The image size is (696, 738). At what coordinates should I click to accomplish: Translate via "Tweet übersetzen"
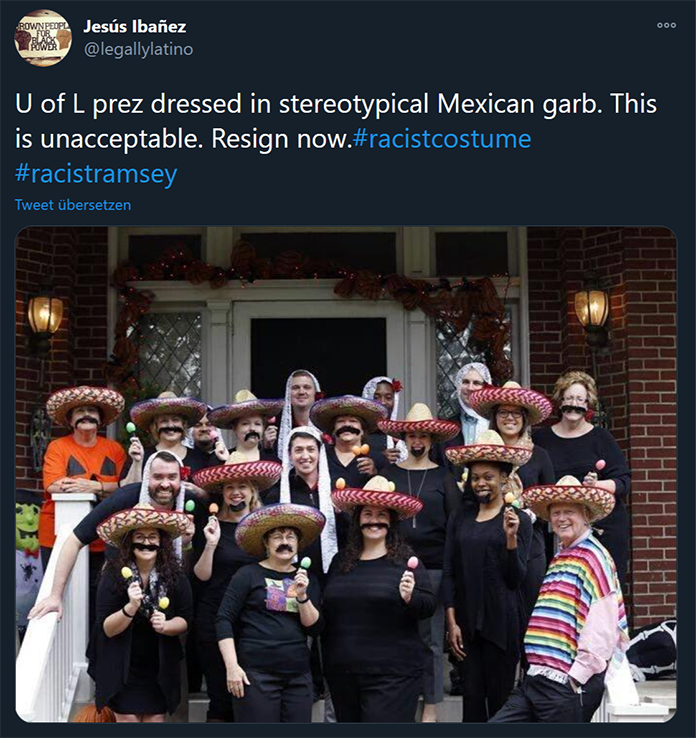(x=73, y=205)
